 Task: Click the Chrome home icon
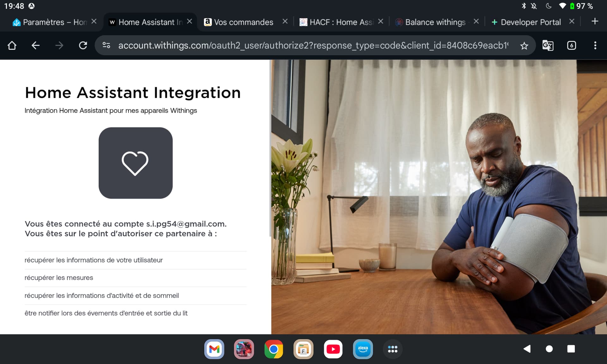pos(12,45)
